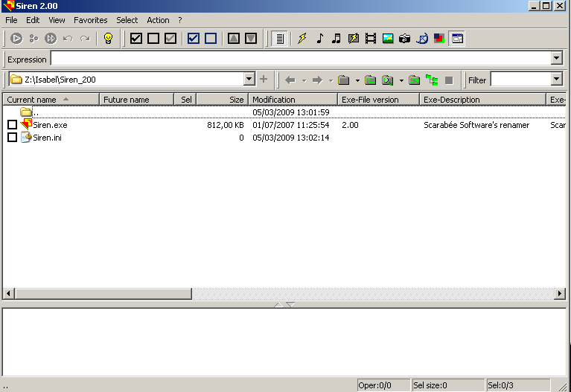Expand the Expression field dropdown

point(556,58)
